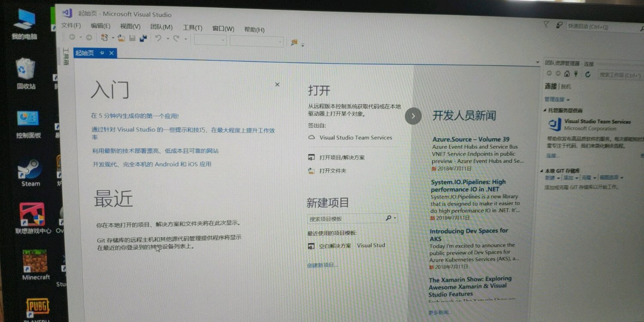Open the 视图选项 dropdown under local Git repositories
Screen dimensions: 644x322
point(611,178)
